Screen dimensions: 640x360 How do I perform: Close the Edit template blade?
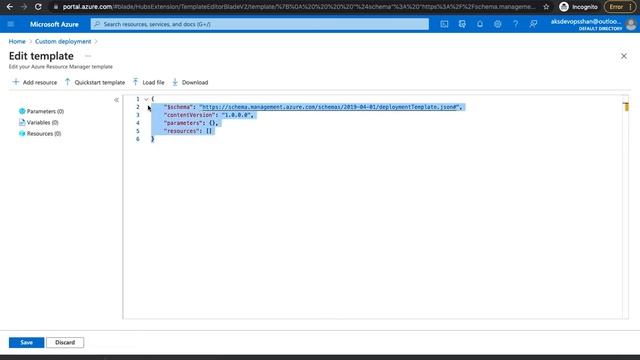(624, 56)
